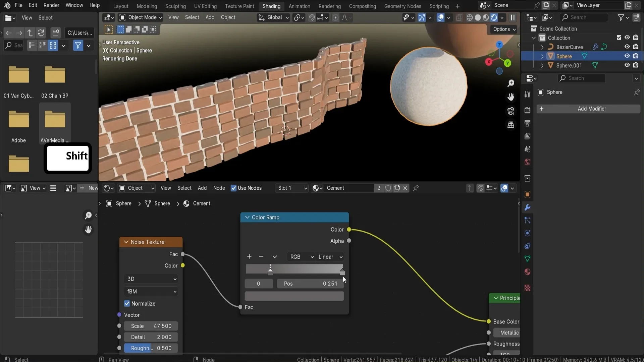Click the snapping magnet icon in header
This screenshot has width=644, height=362.
pos(312,17)
